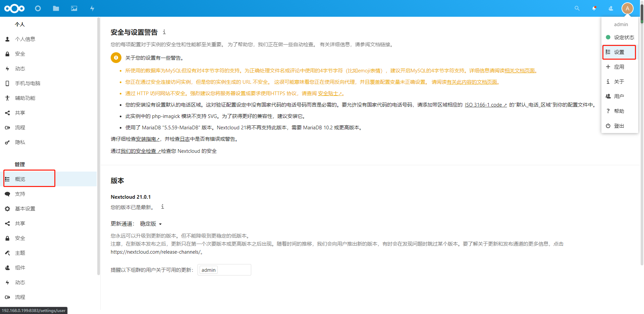
Task: Follow the 我们的安全检查 link
Action: [141, 151]
